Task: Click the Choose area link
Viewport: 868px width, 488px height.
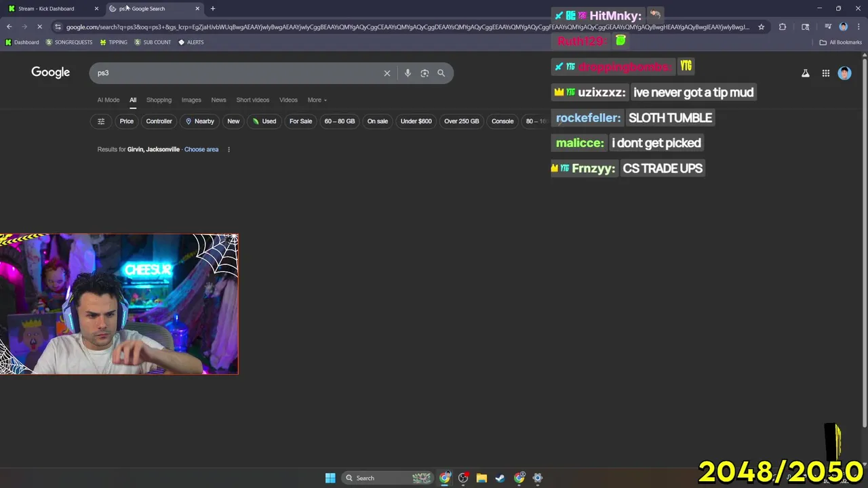Action: pyautogui.click(x=201, y=149)
